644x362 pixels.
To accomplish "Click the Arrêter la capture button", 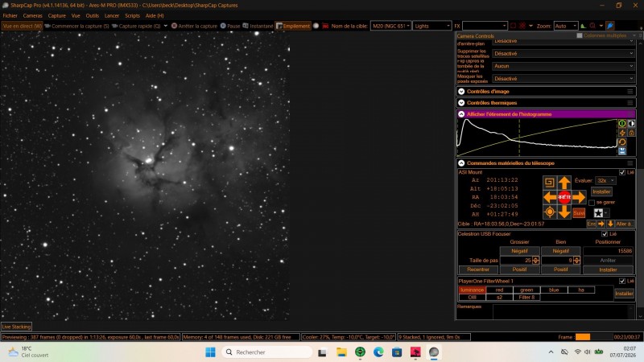I will (x=194, y=26).
